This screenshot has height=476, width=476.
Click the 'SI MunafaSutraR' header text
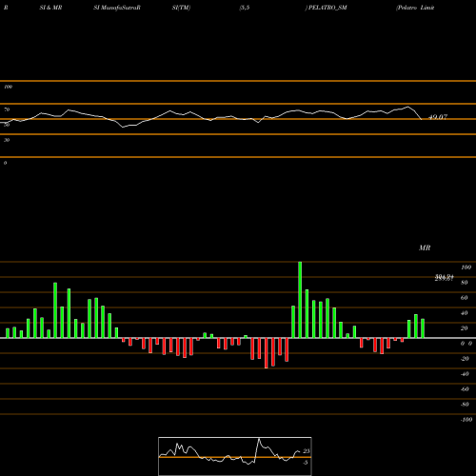coord(117,8)
